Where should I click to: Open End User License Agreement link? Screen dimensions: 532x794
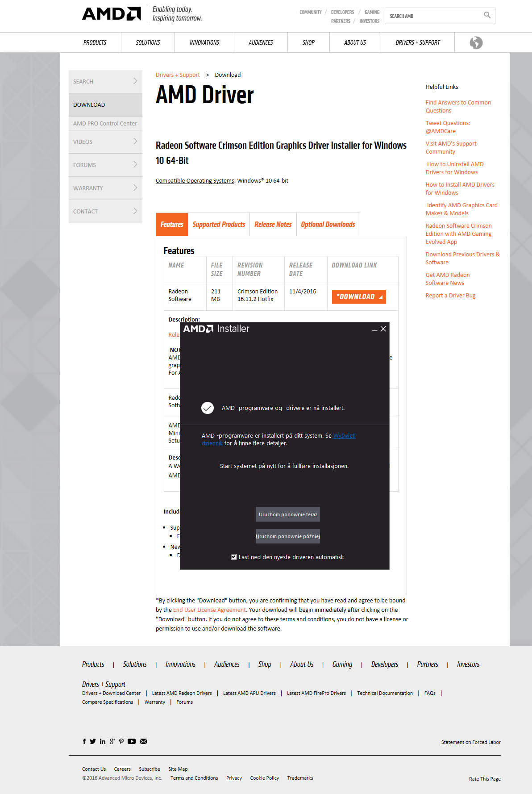(x=209, y=610)
